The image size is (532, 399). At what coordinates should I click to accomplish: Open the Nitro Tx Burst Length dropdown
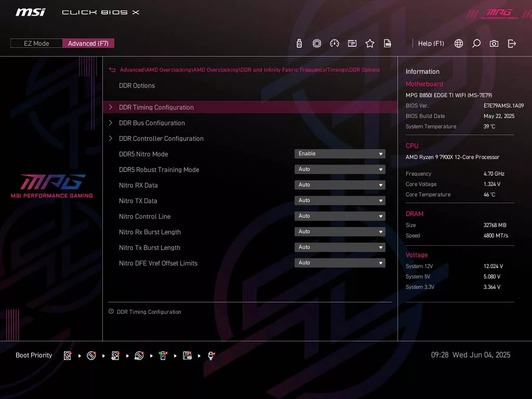(340, 247)
